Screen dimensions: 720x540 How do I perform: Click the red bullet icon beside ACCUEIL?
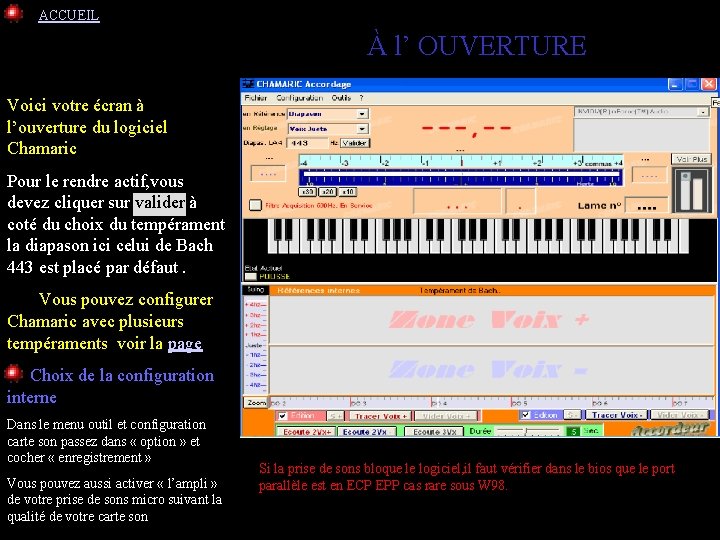13,13
